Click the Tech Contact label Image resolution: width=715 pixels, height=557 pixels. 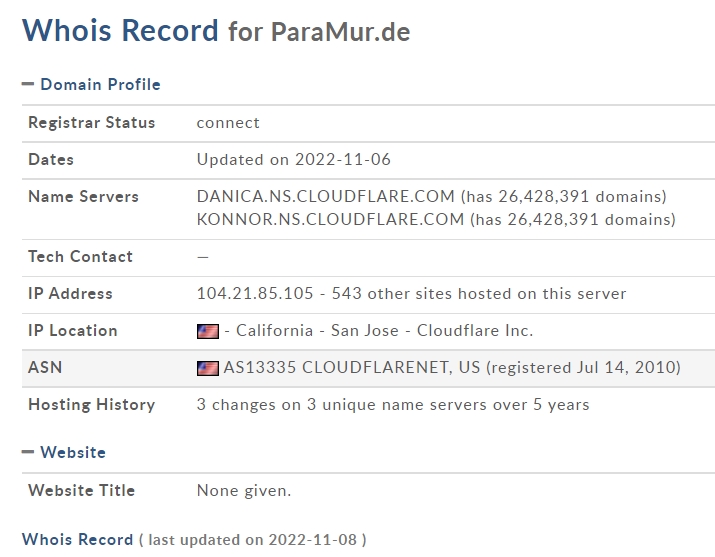tap(81, 257)
